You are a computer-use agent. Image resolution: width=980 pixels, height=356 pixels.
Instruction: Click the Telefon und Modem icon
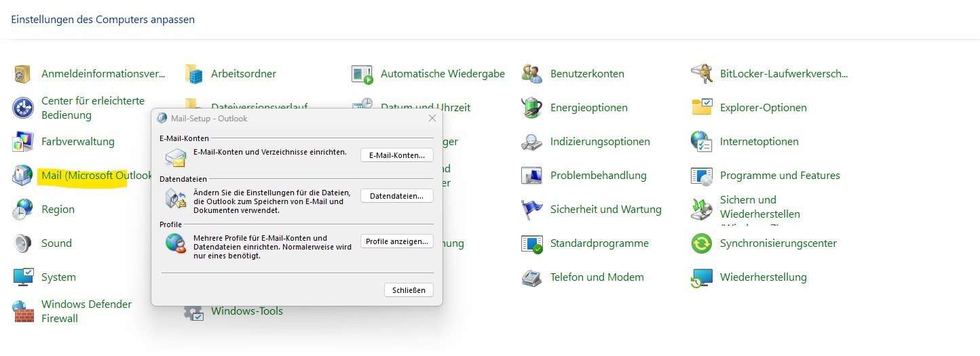tap(531, 277)
